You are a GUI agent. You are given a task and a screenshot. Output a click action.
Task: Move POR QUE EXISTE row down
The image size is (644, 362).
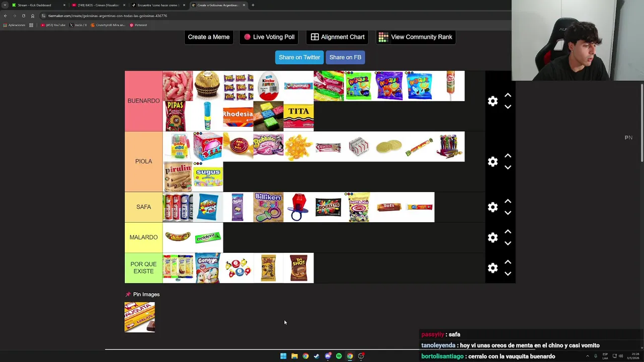coord(508,274)
